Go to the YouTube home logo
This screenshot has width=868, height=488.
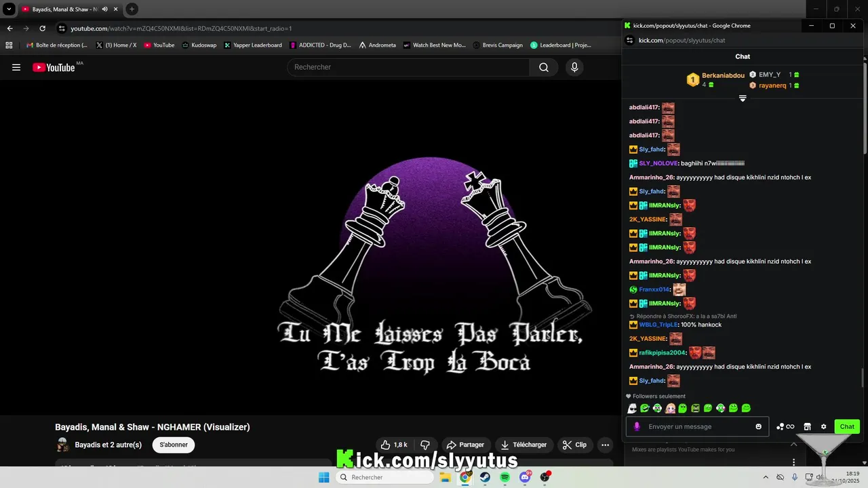[54, 67]
